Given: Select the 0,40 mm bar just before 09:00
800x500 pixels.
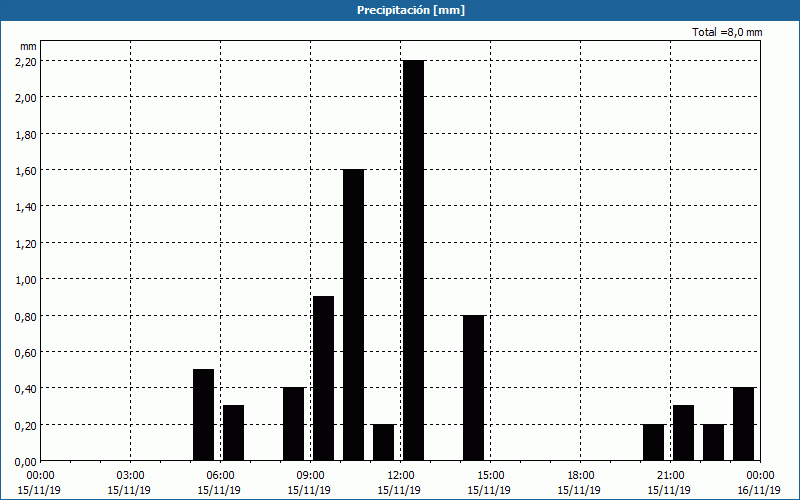Looking at the screenshot, I should coord(293,424).
